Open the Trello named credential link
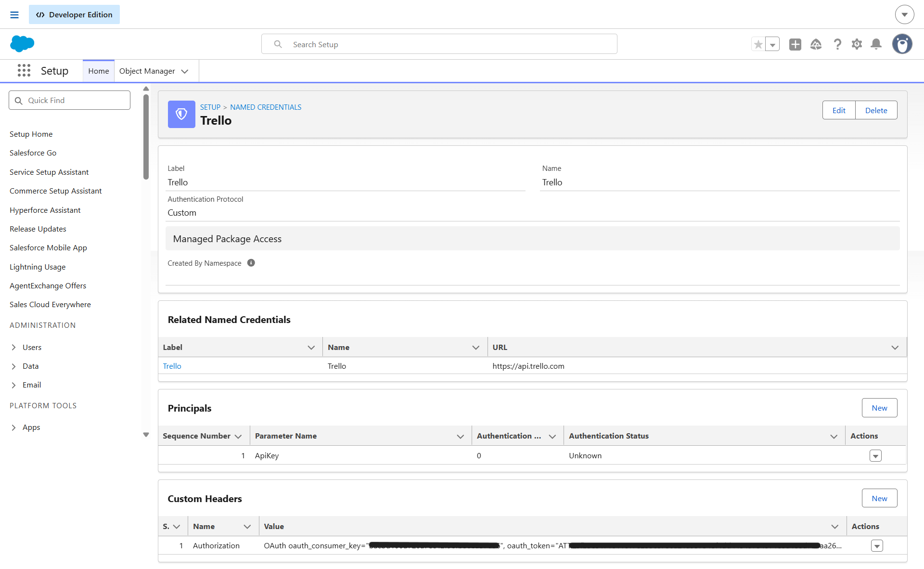 [172, 366]
